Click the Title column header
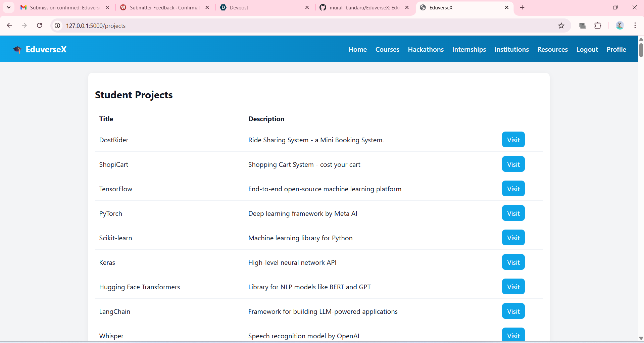Screen dimensions: 644x343 click(106, 119)
